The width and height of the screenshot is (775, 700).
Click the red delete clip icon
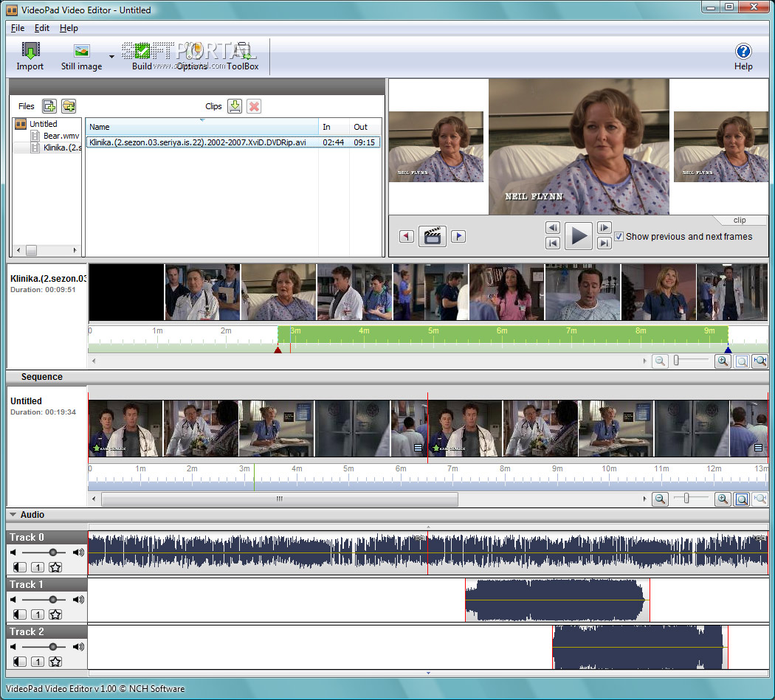click(x=254, y=106)
